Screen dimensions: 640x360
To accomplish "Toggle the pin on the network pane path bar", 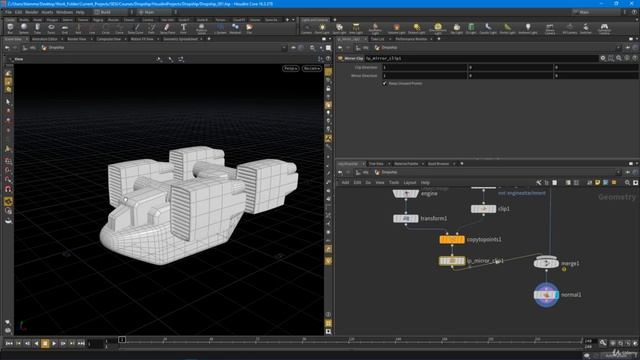I will click(627, 172).
